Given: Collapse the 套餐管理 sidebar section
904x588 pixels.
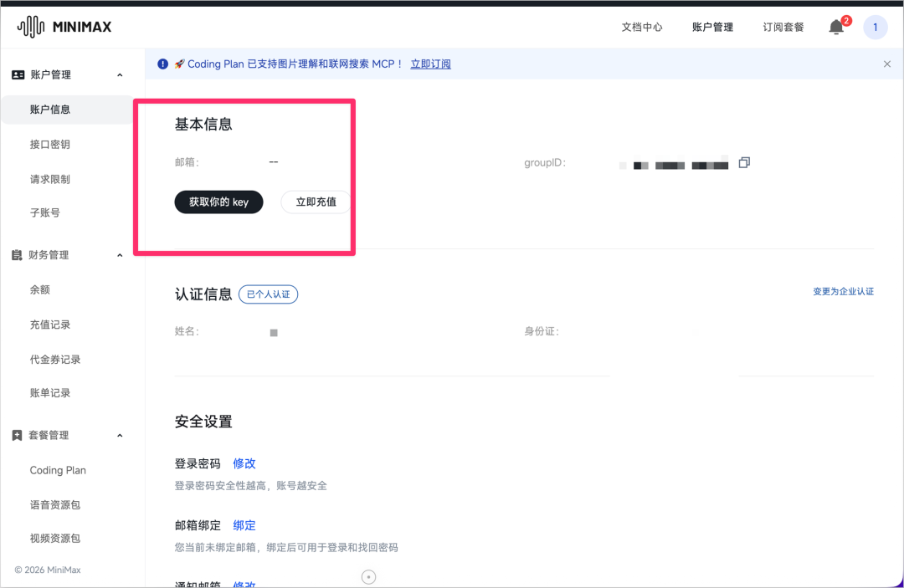Looking at the screenshot, I should click(119, 435).
